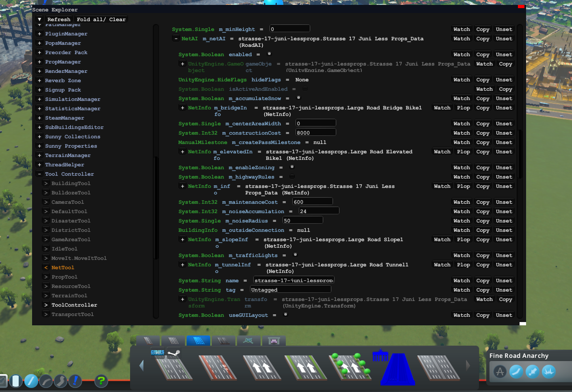Select the straight road build mode icon
This screenshot has width=572, height=392.
pos(31,381)
